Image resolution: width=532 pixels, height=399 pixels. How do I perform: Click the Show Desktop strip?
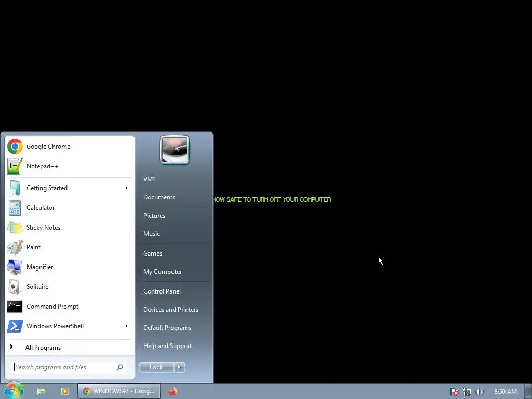tap(528, 391)
